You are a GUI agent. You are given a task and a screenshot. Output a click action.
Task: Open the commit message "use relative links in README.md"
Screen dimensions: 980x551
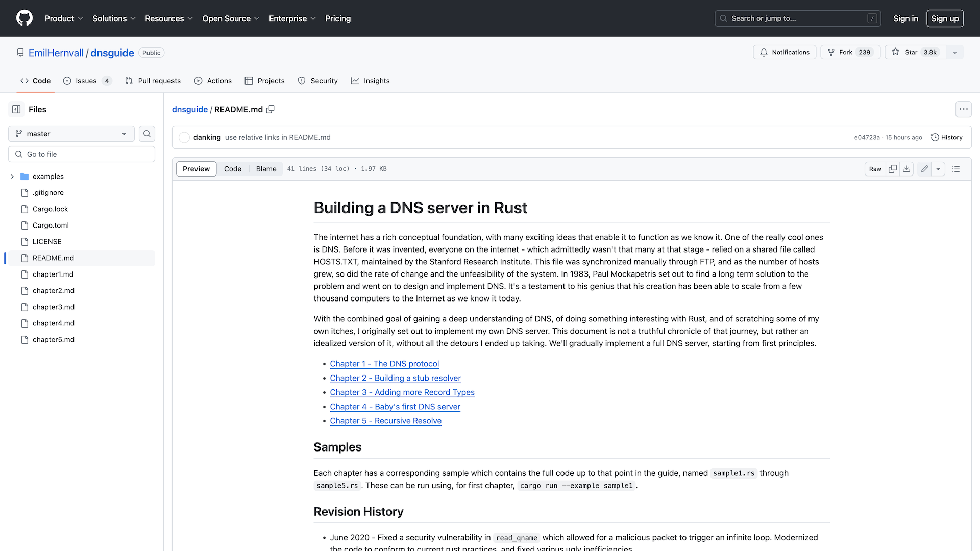pos(278,137)
